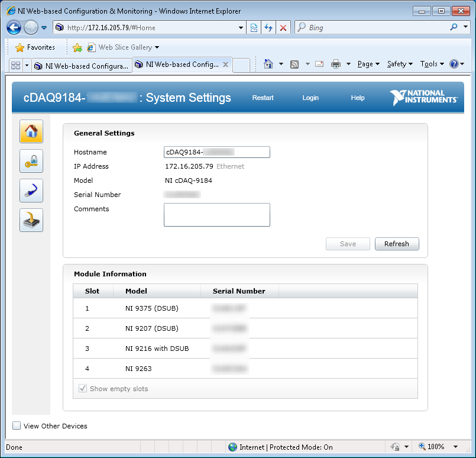Open the recent pages dropdown beside Forward
This screenshot has width=476, height=458.
tap(44, 28)
